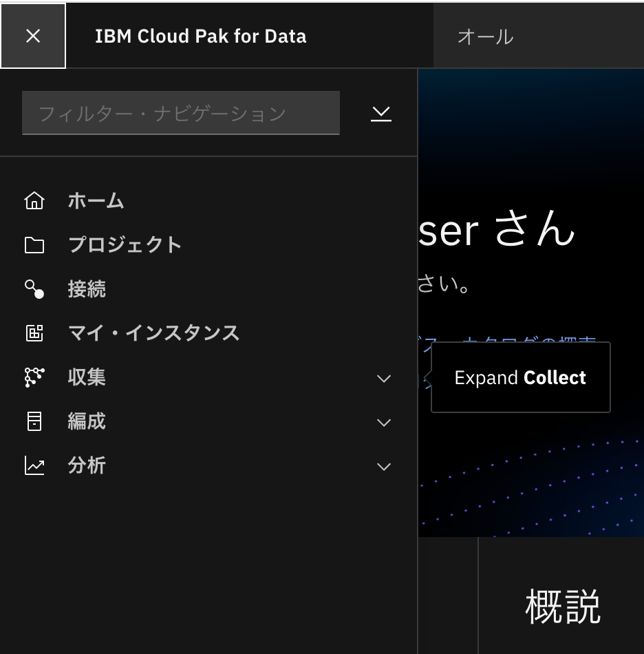Open プロジェクト menu item
The width and height of the screenshot is (644, 654).
point(125,245)
